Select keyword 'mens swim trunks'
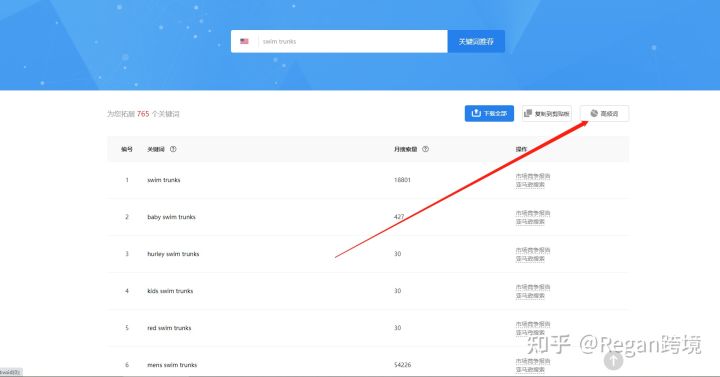Screen dimensions: 720x377 pos(172,365)
